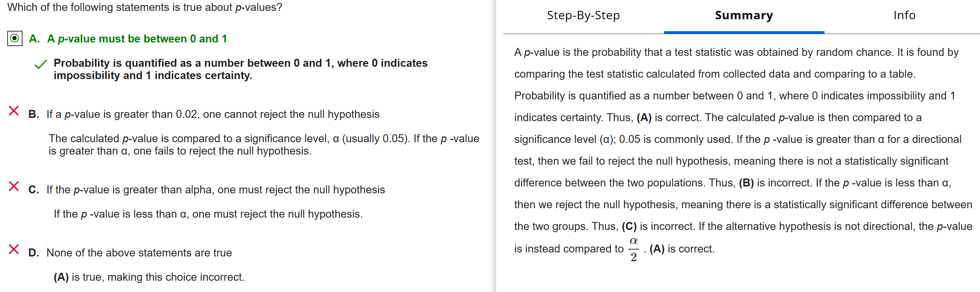Choose answer B about p-value greater than 0.02
The image size is (980, 292).
click(x=213, y=114)
